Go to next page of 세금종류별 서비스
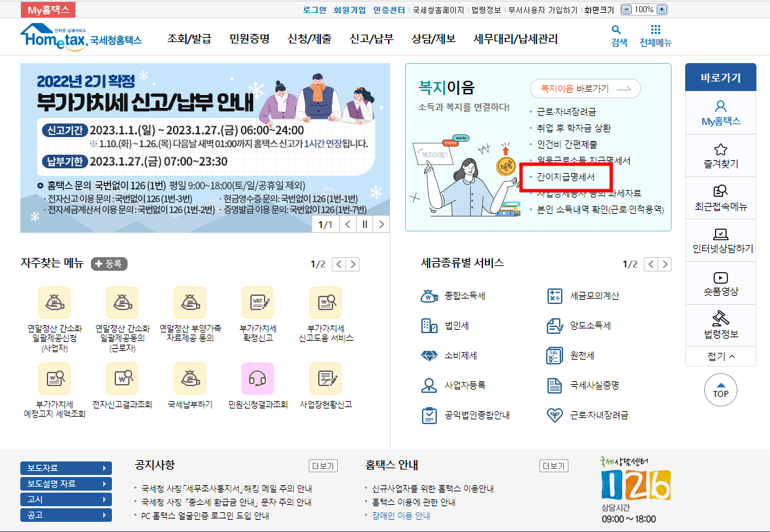This screenshot has width=770, height=532. pos(665,264)
